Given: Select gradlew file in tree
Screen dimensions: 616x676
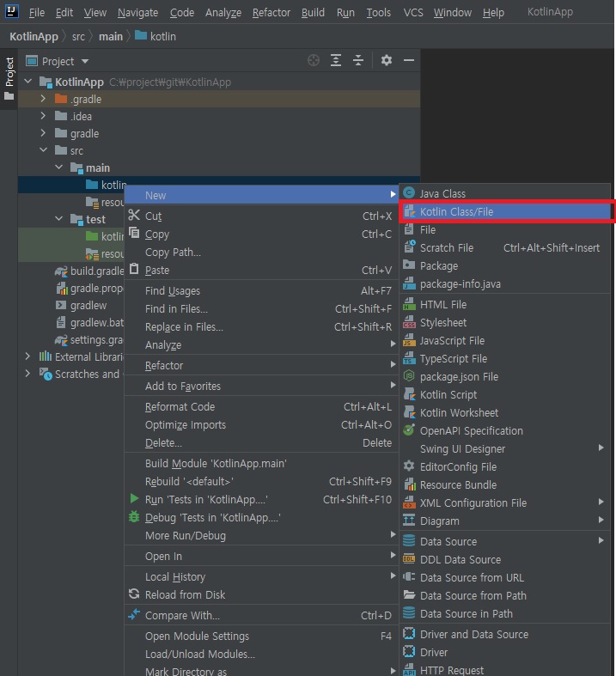Looking at the screenshot, I should 81,305.
